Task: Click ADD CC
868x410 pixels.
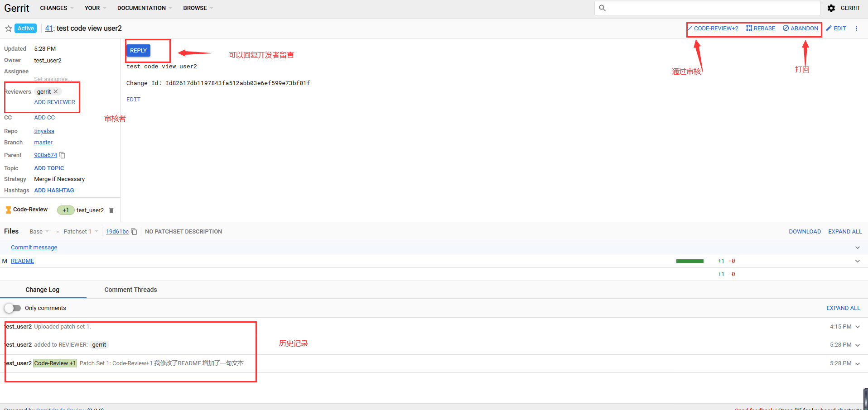Action: [44, 118]
